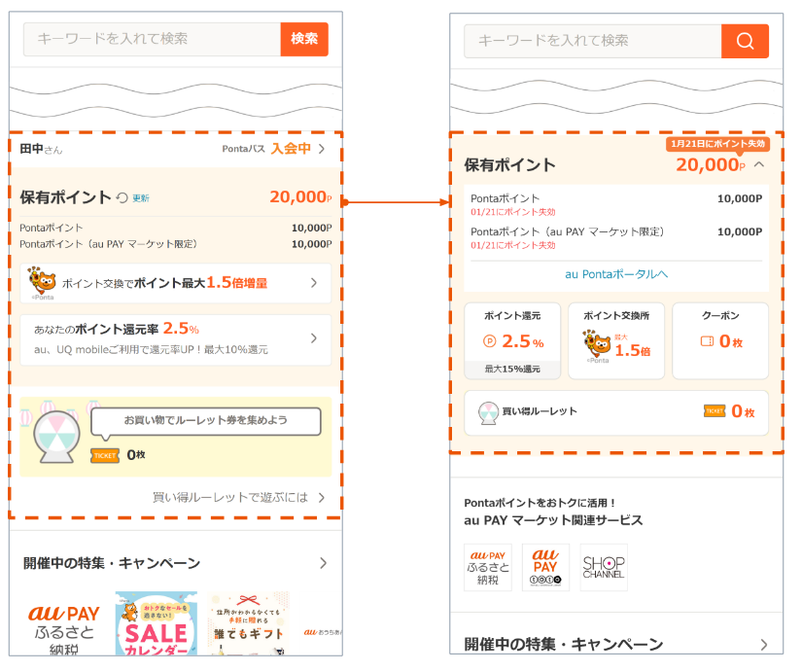Image resolution: width=802 pixels, height=672 pixels.
Task: Open the SHOP CHANNEL service icon
Action: (x=604, y=567)
